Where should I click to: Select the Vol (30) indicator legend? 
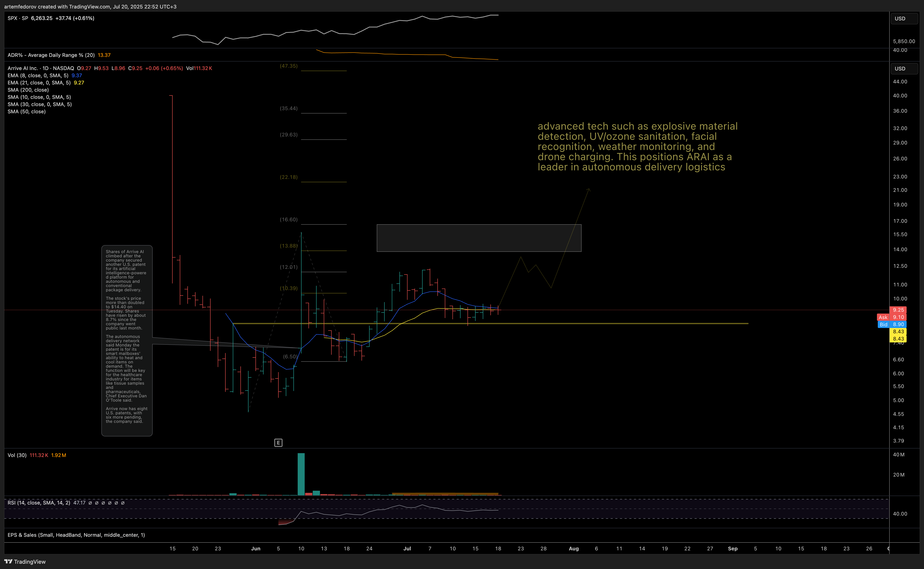(17, 455)
